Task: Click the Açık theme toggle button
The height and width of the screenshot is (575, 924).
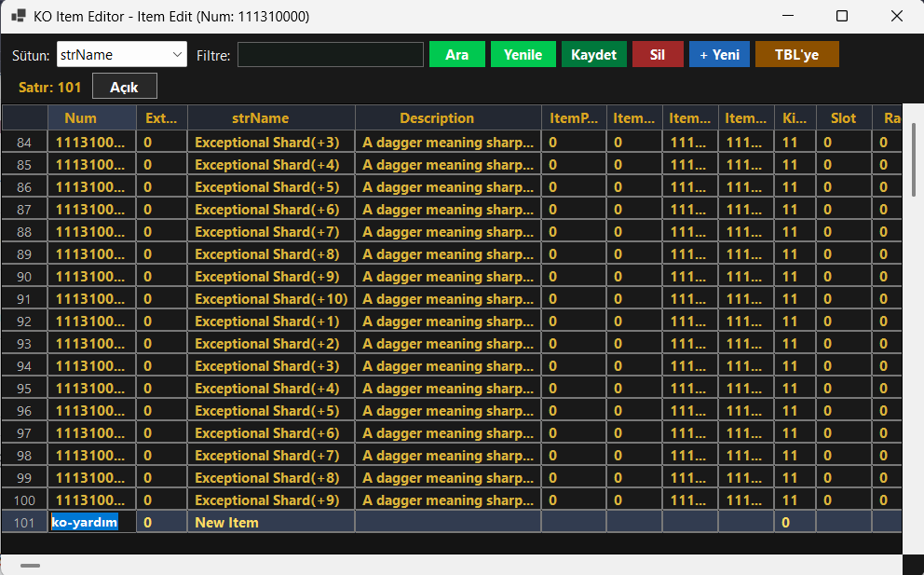Action: 124,87
